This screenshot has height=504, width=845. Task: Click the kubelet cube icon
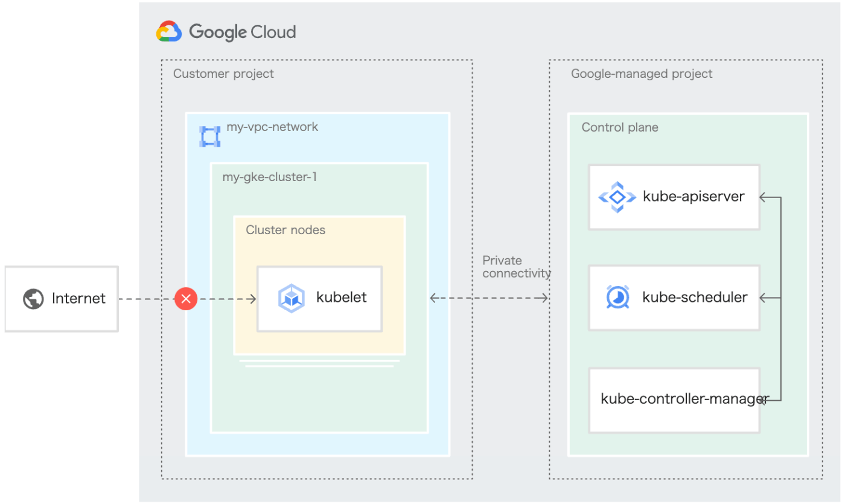pos(292,298)
